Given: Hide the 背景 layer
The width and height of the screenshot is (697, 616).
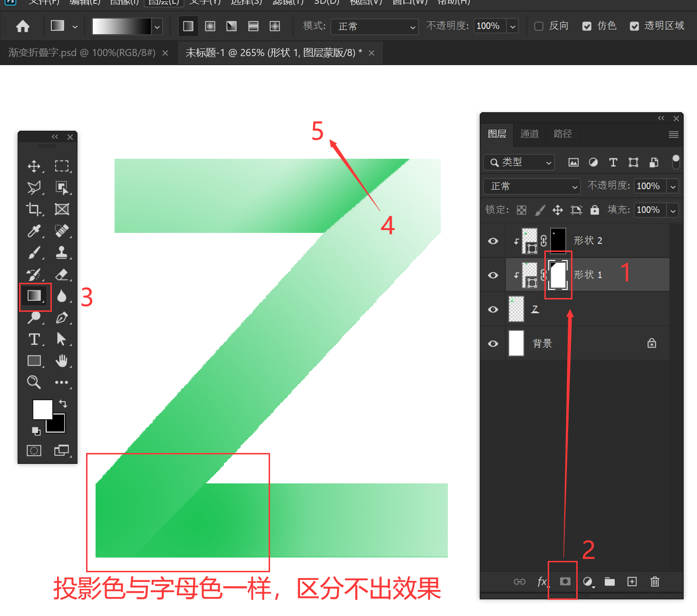Looking at the screenshot, I should tap(493, 344).
